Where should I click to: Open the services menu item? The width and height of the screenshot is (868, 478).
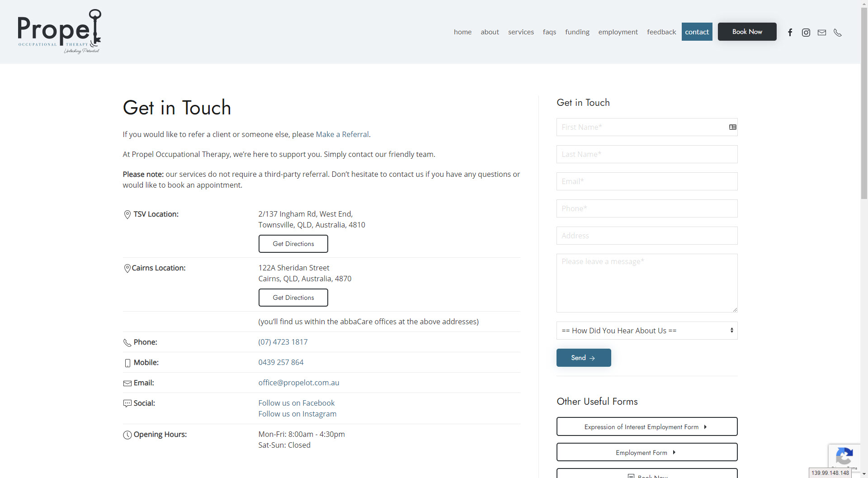pos(521,32)
